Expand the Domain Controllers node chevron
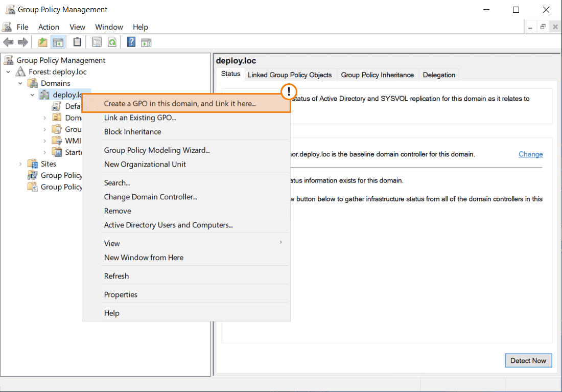The height and width of the screenshot is (392, 562). coord(45,118)
